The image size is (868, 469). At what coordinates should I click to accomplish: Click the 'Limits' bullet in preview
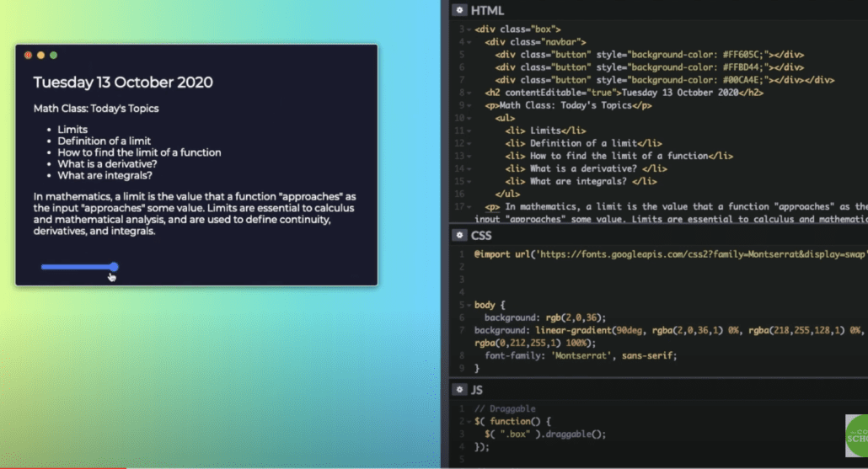coord(72,130)
